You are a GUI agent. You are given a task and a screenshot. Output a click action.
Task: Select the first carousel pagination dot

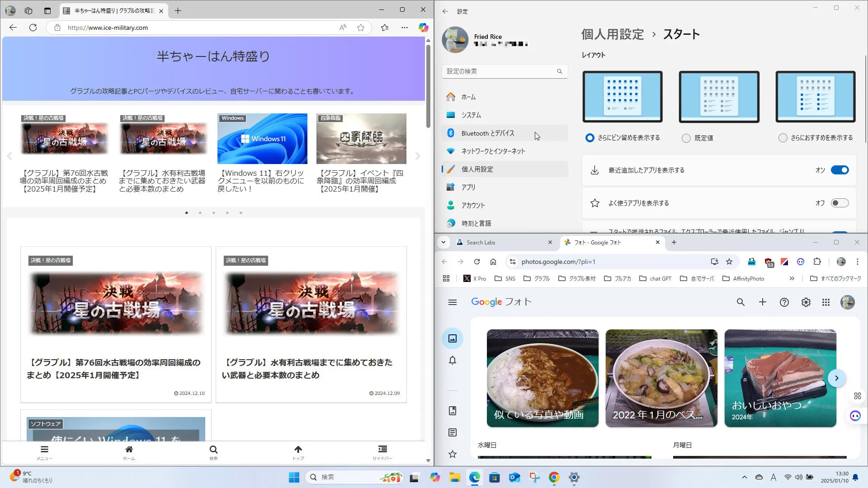(187, 213)
